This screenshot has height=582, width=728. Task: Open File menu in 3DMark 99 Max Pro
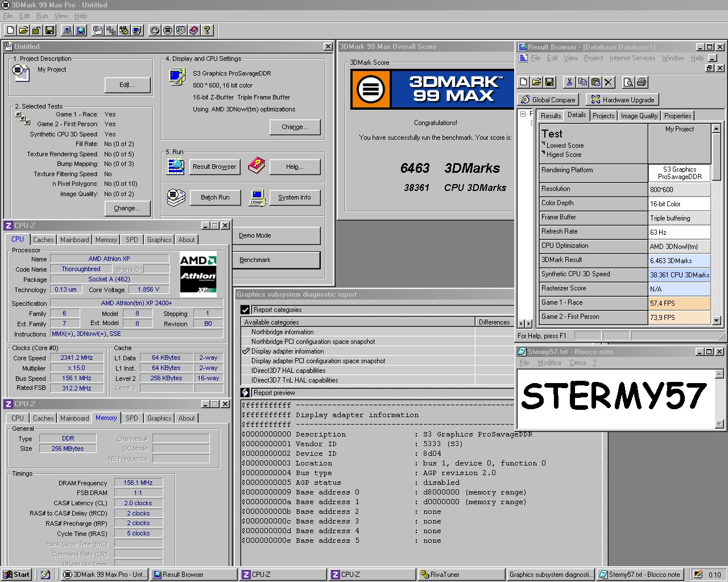coord(8,16)
